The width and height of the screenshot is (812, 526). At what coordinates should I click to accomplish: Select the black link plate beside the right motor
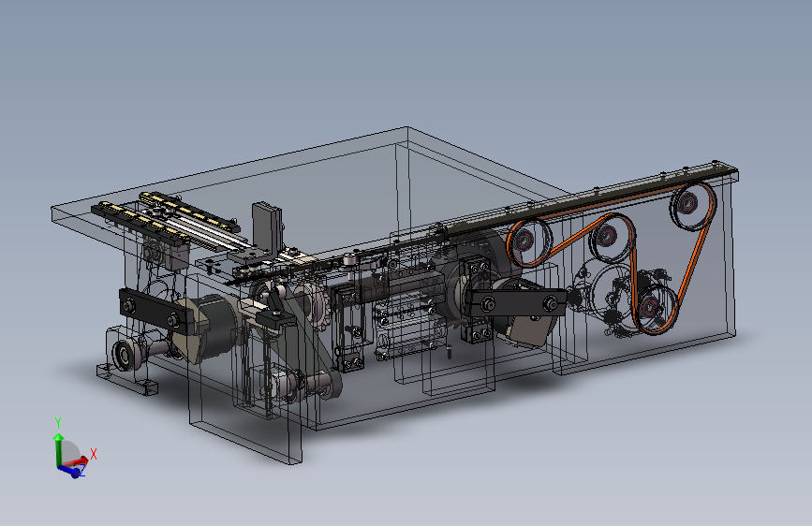(518, 304)
